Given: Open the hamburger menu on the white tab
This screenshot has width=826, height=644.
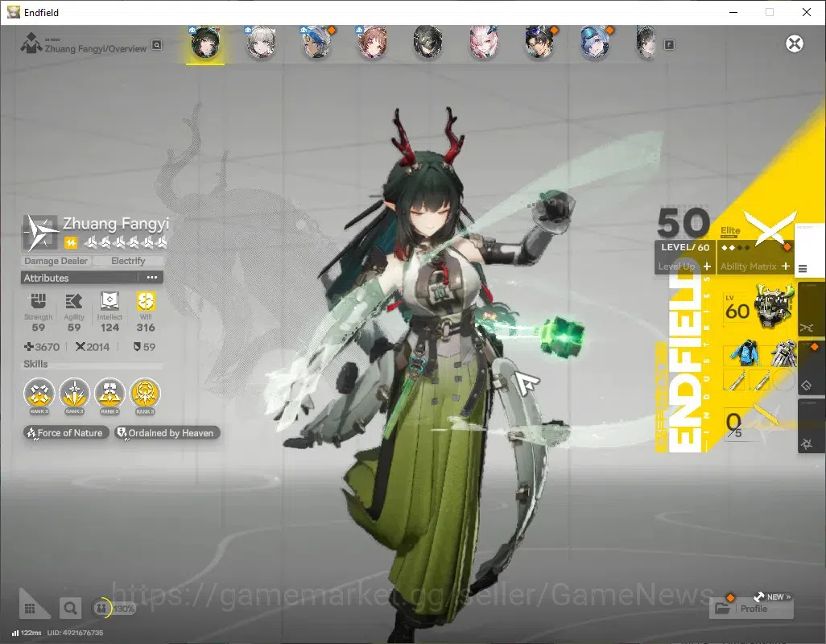Looking at the screenshot, I should coord(803,269).
